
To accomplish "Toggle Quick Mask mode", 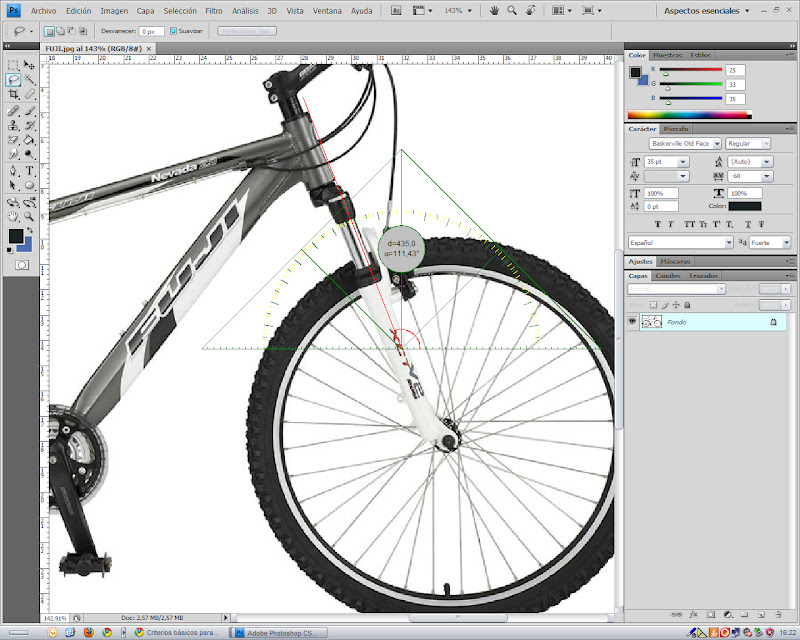I will [x=21, y=265].
